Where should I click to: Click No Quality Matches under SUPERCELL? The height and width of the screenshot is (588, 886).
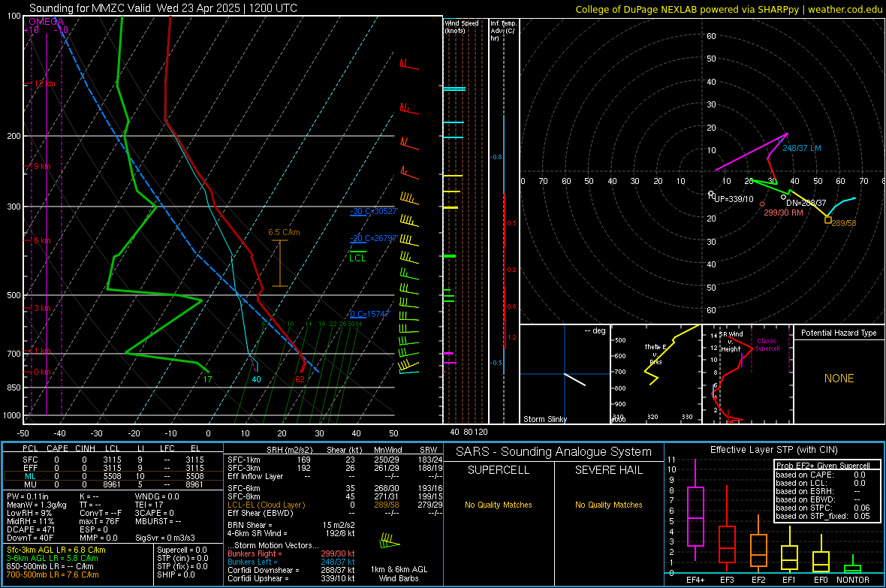[x=499, y=505]
